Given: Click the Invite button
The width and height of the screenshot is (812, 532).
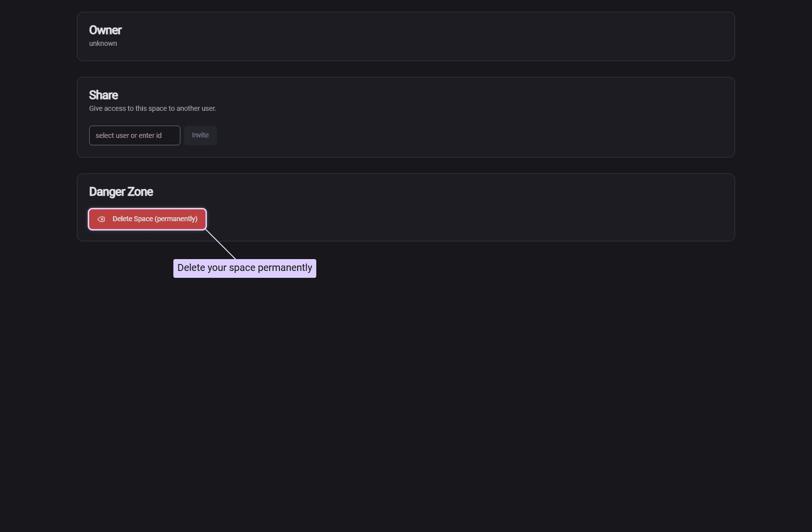Looking at the screenshot, I should tap(200, 135).
